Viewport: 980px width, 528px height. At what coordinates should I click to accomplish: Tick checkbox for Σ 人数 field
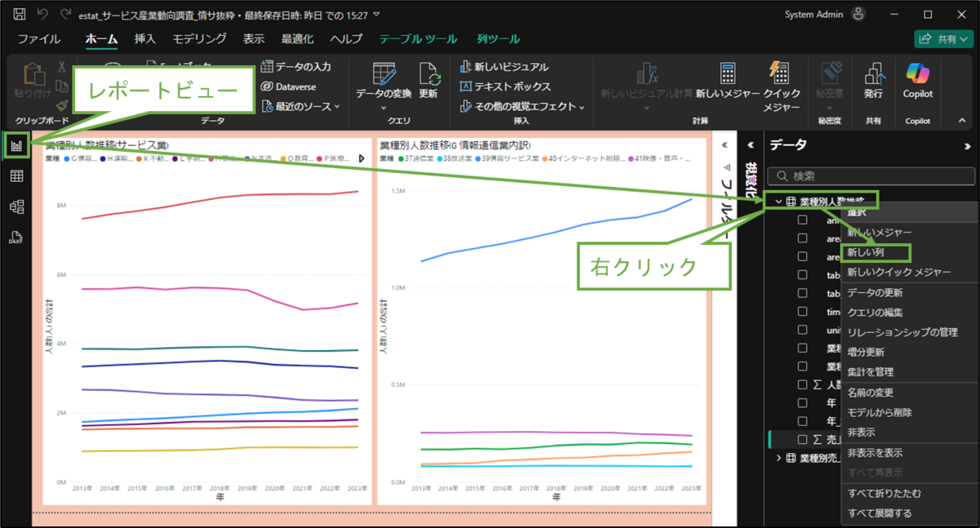coord(803,384)
